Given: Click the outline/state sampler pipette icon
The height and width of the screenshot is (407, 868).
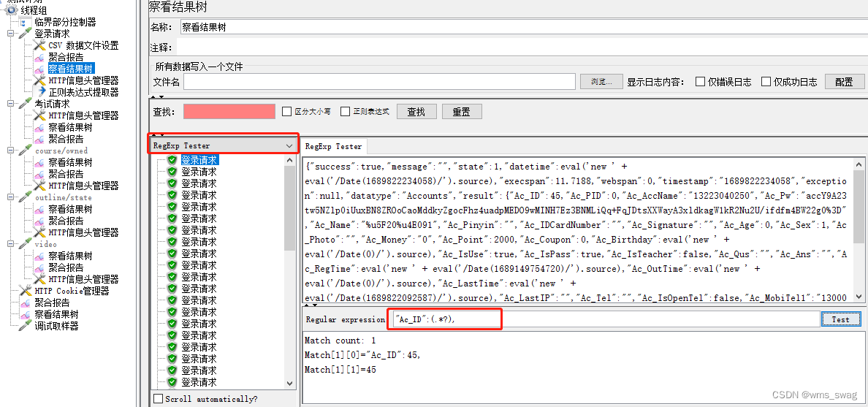Looking at the screenshot, I should click(x=26, y=197).
